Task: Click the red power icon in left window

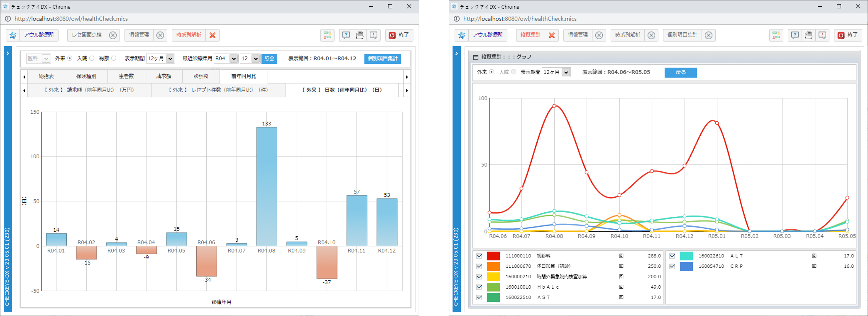Action: point(392,35)
